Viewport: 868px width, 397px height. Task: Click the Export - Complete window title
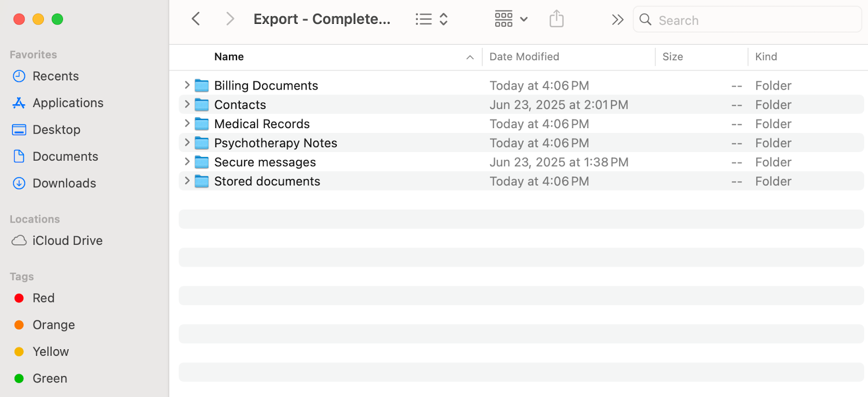(x=322, y=19)
